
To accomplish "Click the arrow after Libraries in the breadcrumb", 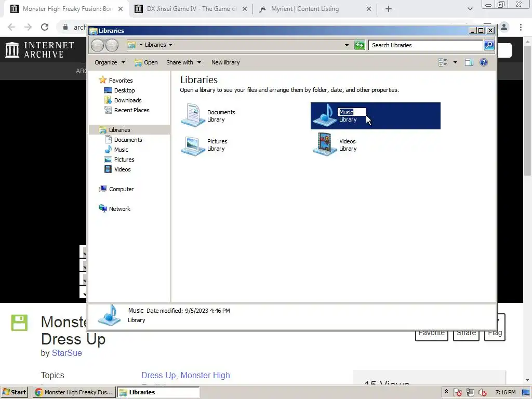I will coord(170,45).
